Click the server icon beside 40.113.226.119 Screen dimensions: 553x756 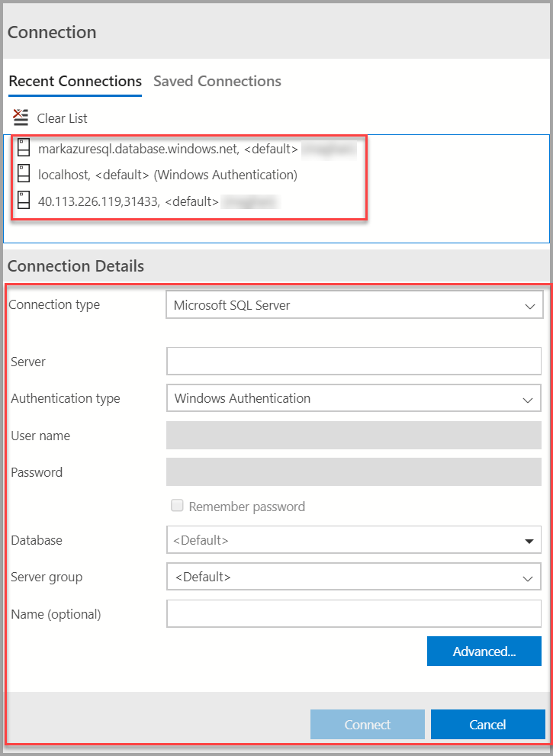coord(23,200)
